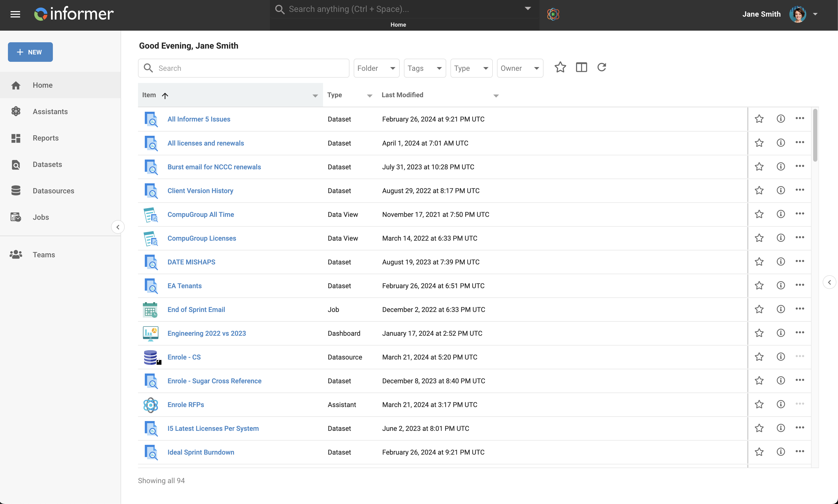Click the Engineering 2022 vs 2023 dashboard icon
The height and width of the screenshot is (504, 838).
[x=150, y=333]
